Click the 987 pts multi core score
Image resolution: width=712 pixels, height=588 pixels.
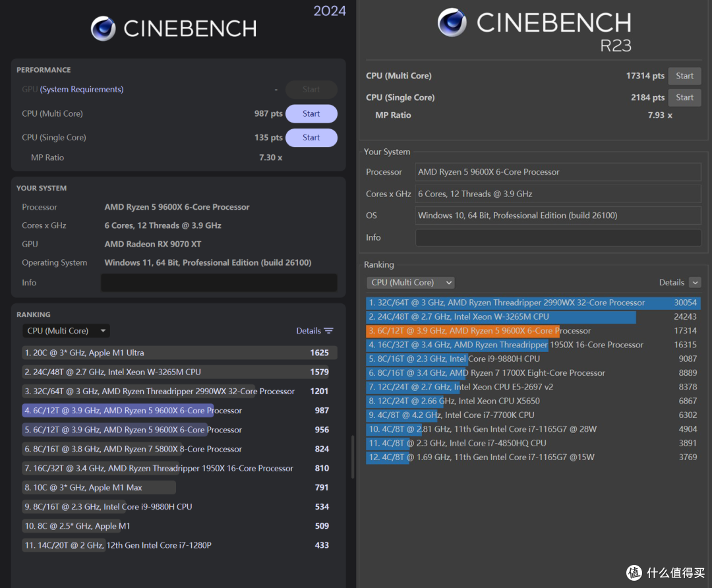tap(268, 113)
